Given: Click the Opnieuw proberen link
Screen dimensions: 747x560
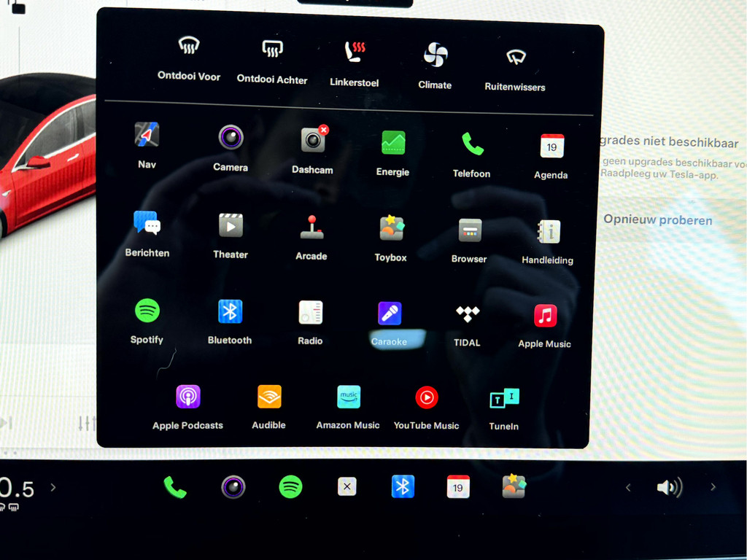Looking at the screenshot, I should (658, 219).
